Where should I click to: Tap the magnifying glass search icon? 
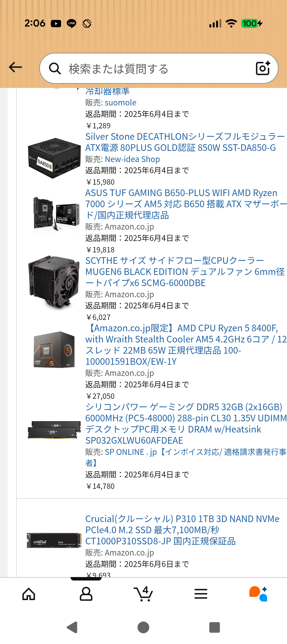pyautogui.click(x=55, y=69)
